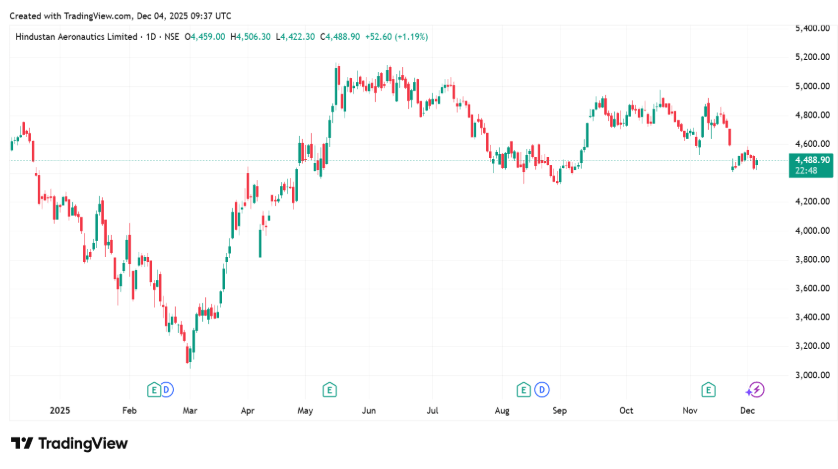Open the November earnings E marker

coord(708,389)
